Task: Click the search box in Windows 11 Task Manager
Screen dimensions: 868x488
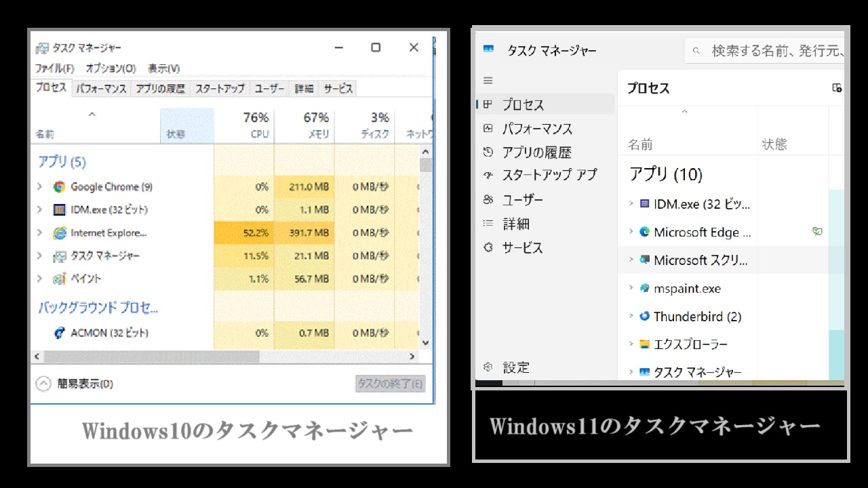Action: click(766, 50)
